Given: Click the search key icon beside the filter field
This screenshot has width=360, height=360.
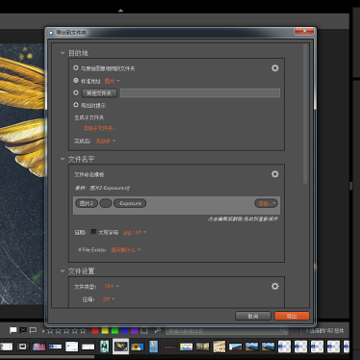Looking at the screenshot, I should [x=158, y=330].
